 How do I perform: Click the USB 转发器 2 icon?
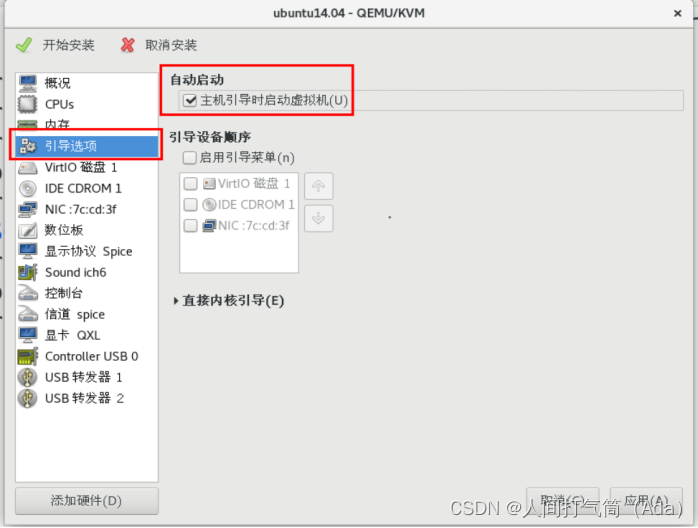tap(28, 398)
